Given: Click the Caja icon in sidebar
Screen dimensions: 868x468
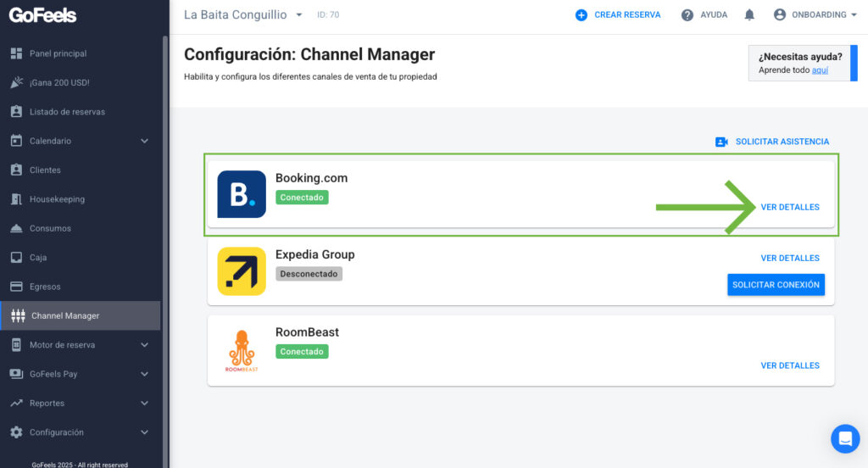Looking at the screenshot, I should pyautogui.click(x=17, y=258).
